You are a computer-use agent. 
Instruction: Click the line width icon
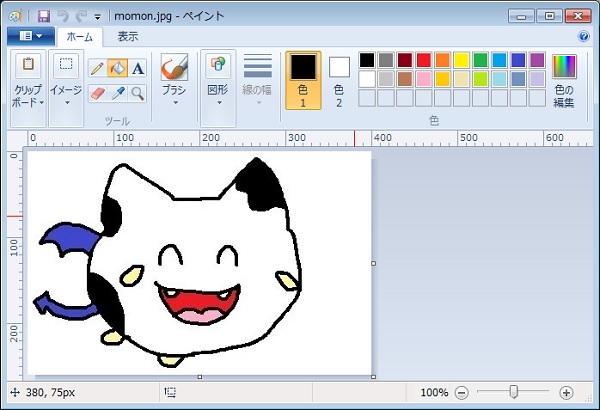click(258, 65)
